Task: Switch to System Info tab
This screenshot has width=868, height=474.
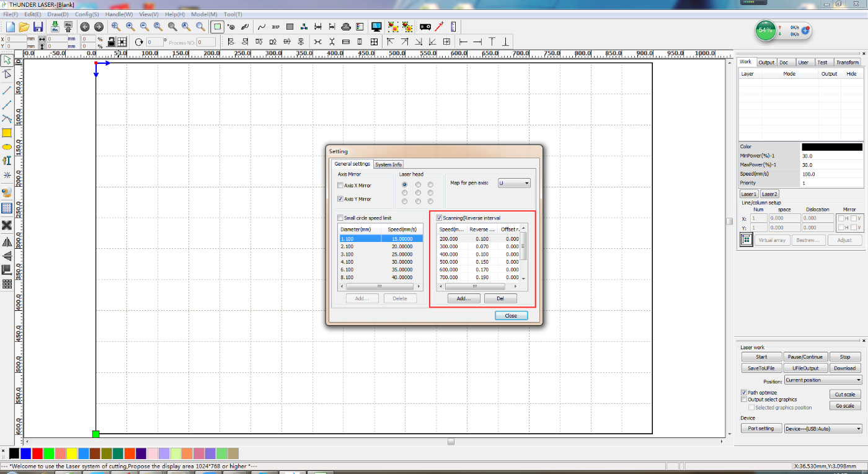Action: tap(389, 164)
